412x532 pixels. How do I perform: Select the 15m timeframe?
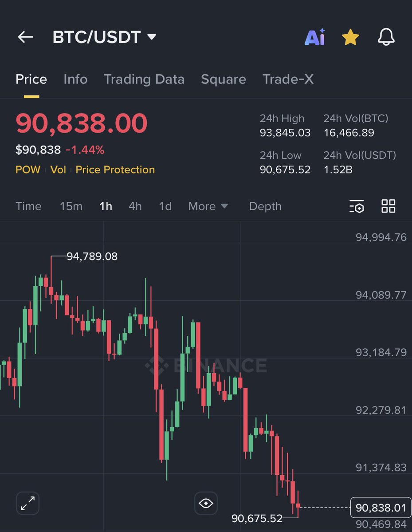71,206
